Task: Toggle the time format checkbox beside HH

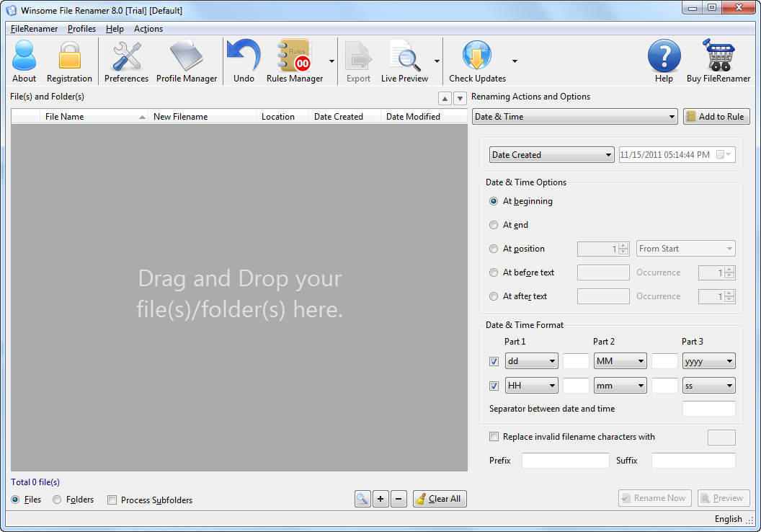Action: (x=494, y=386)
